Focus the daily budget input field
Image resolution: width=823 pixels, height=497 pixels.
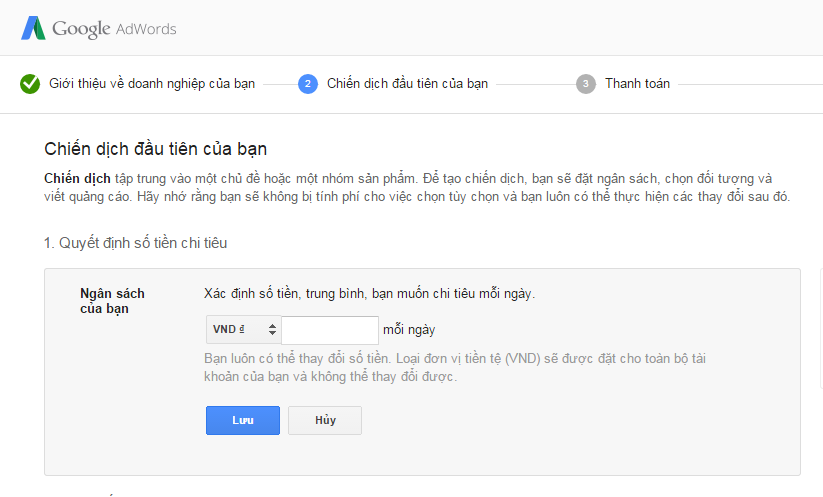click(x=330, y=330)
